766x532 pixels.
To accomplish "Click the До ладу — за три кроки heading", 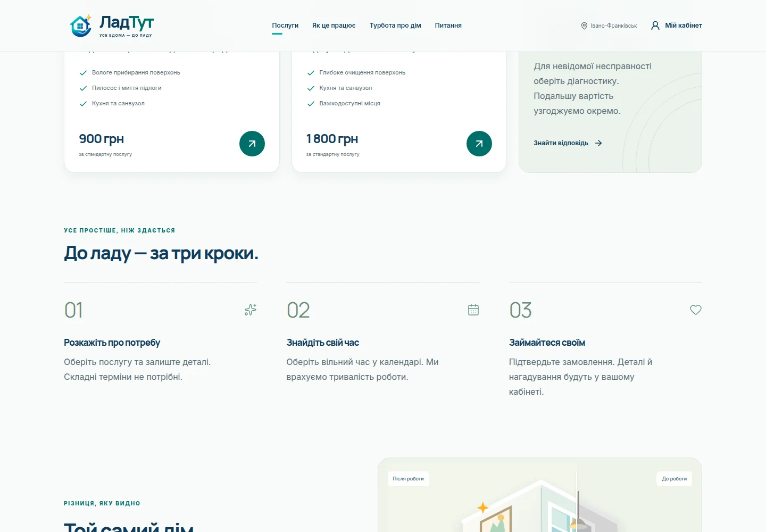I will point(161,253).
